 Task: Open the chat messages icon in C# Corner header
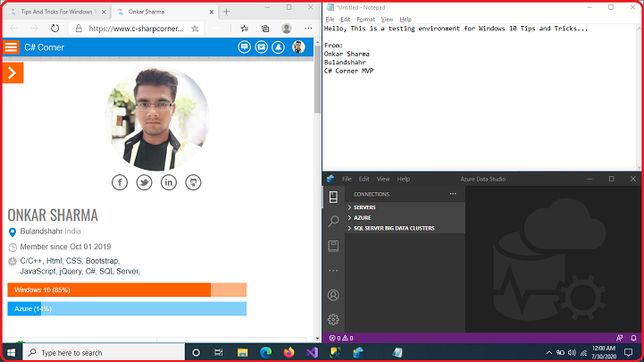coord(245,47)
